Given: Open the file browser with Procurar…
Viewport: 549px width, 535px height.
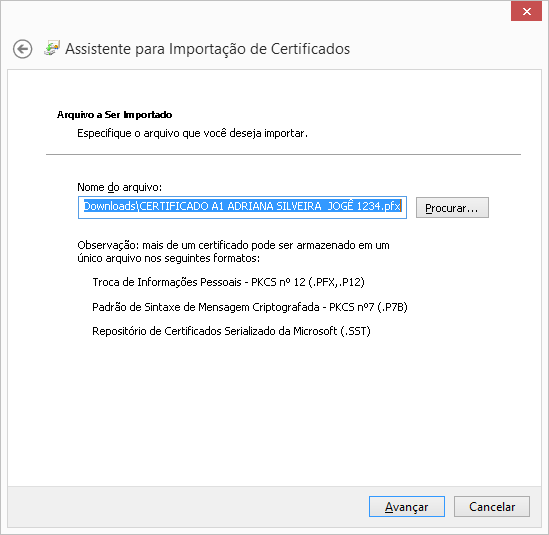Looking at the screenshot, I should [452, 208].
